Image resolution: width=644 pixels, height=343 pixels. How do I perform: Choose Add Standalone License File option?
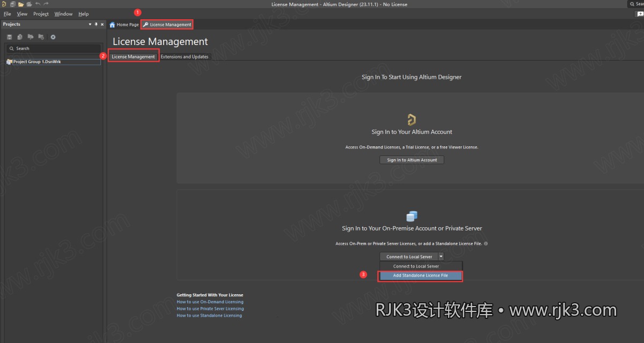[x=420, y=275]
